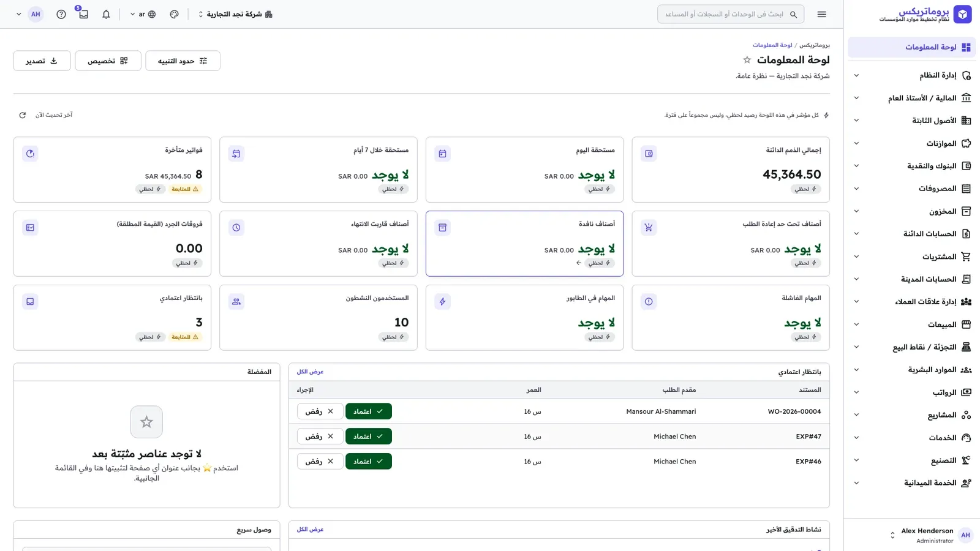Open the language selector ar dropdown
Image resolution: width=980 pixels, height=551 pixels.
pos(143,14)
